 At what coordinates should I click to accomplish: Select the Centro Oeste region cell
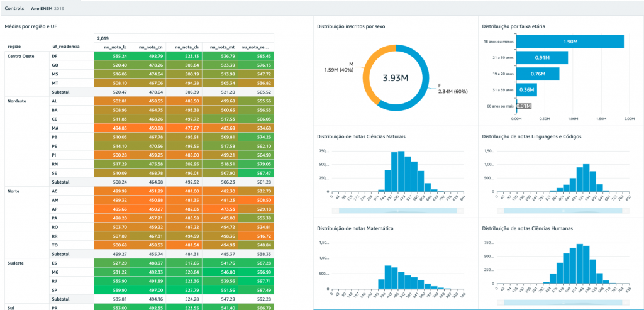(x=20, y=56)
